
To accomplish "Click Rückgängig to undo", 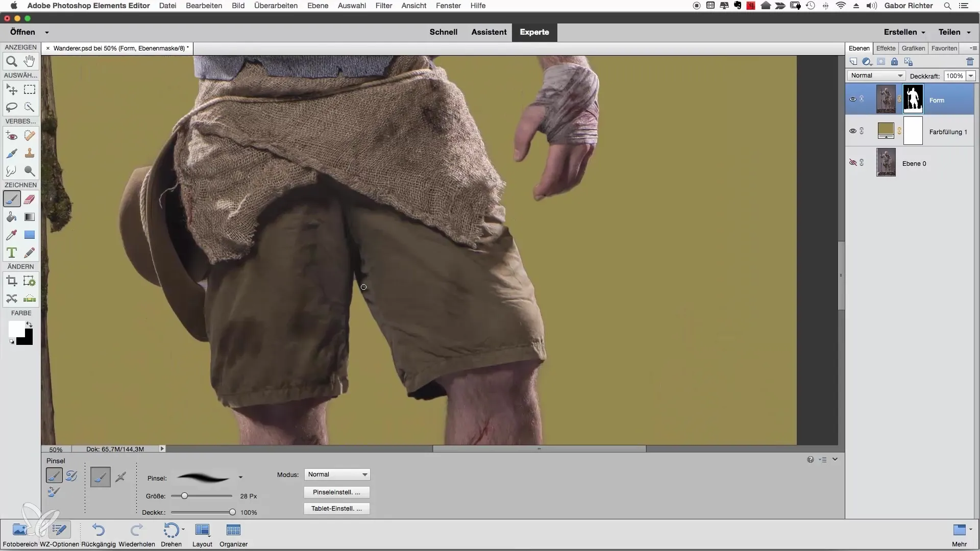I will tap(99, 535).
